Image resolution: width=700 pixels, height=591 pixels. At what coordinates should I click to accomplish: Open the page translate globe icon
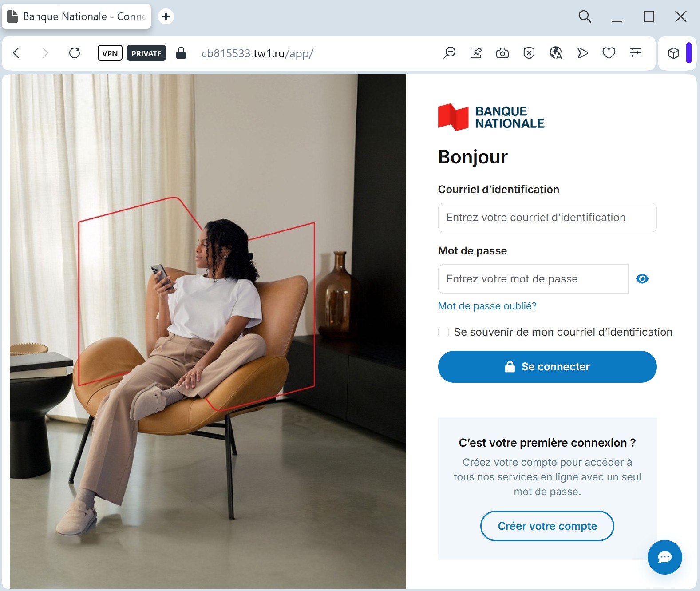(556, 53)
